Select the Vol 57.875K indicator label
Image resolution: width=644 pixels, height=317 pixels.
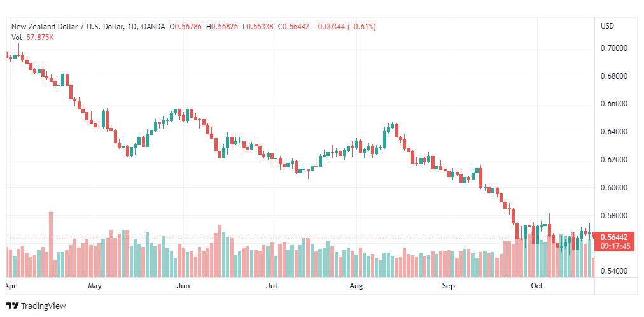(x=32, y=37)
